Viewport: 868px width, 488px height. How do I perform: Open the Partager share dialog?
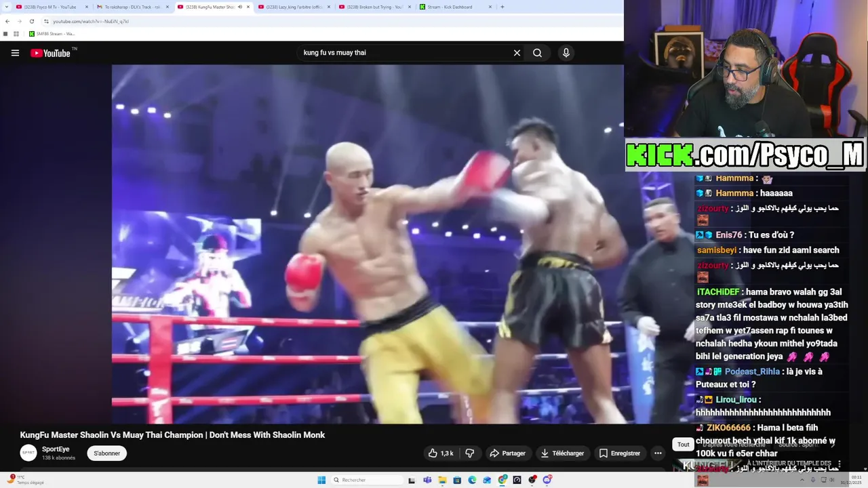tap(507, 453)
